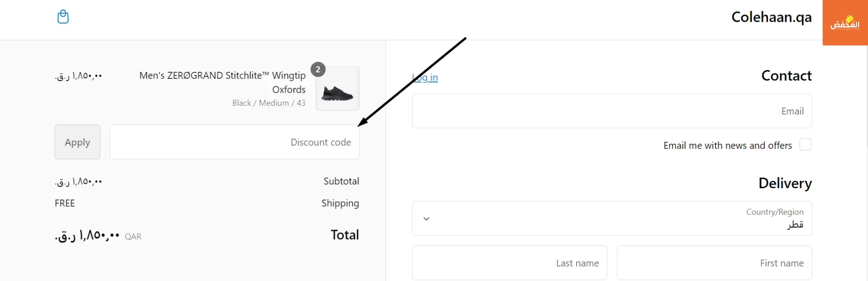Click the chevron arrow in Country/Region

[426, 218]
